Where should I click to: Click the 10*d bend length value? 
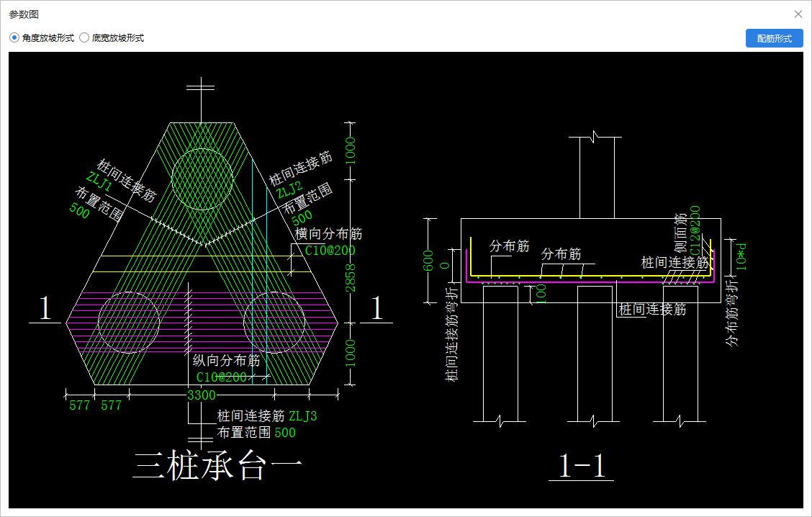coord(741,256)
